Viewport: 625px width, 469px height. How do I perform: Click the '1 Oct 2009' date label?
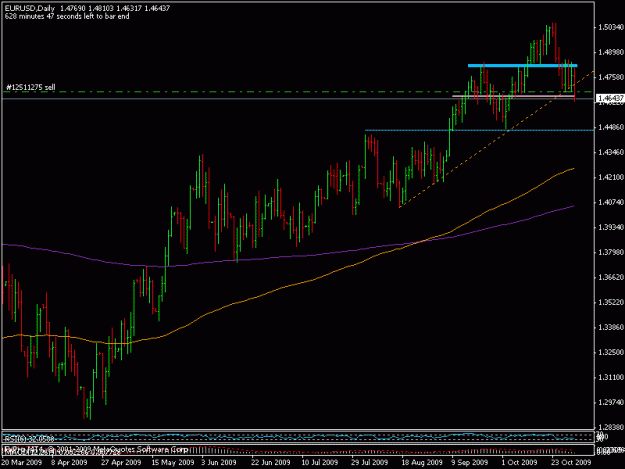[519, 462]
